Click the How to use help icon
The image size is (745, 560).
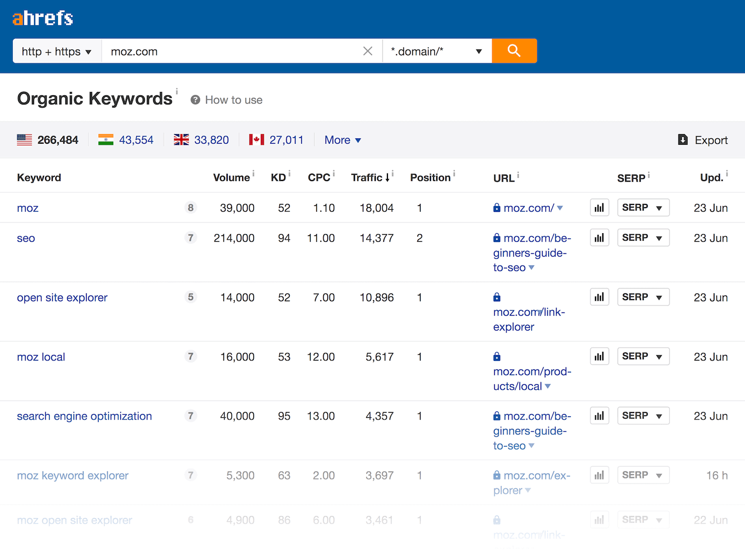(195, 100)
